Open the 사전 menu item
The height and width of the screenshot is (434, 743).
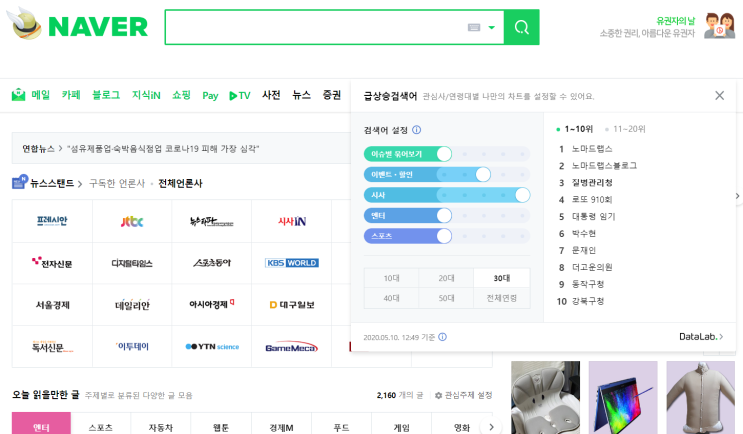pos(272,95)
